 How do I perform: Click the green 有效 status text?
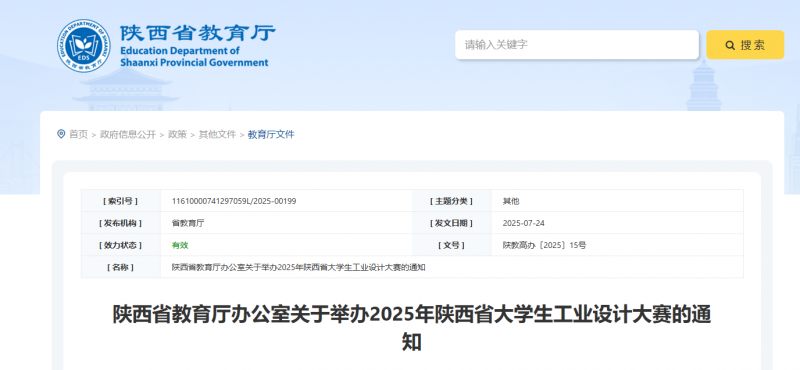tap(180, 245)
